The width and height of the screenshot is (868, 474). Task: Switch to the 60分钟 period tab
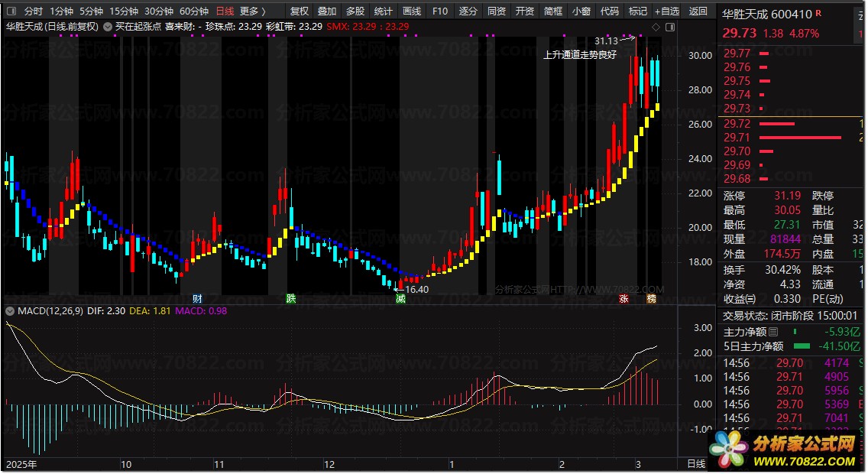[x=194, y=11]
